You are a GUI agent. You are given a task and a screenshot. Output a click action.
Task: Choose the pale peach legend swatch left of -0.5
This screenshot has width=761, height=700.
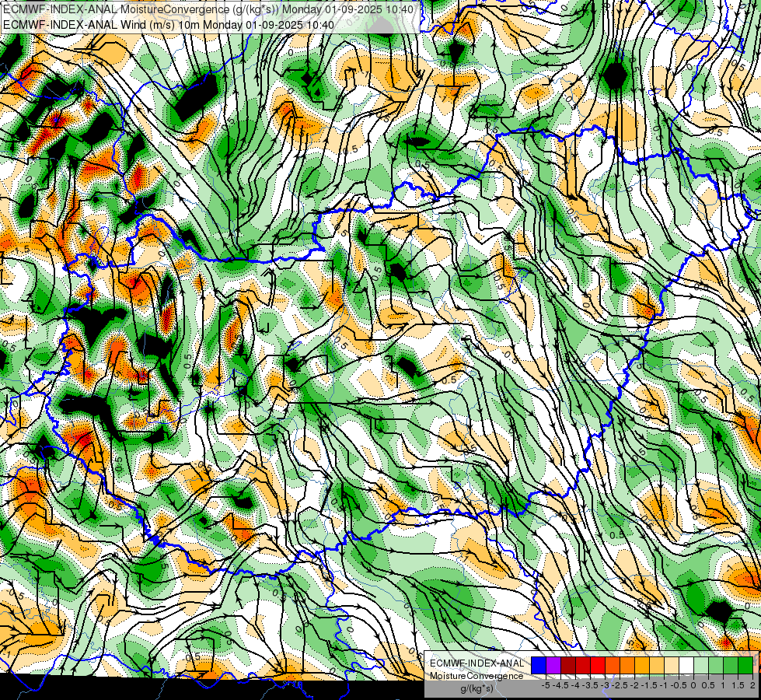pyautogui.click(x=671, y=666)
